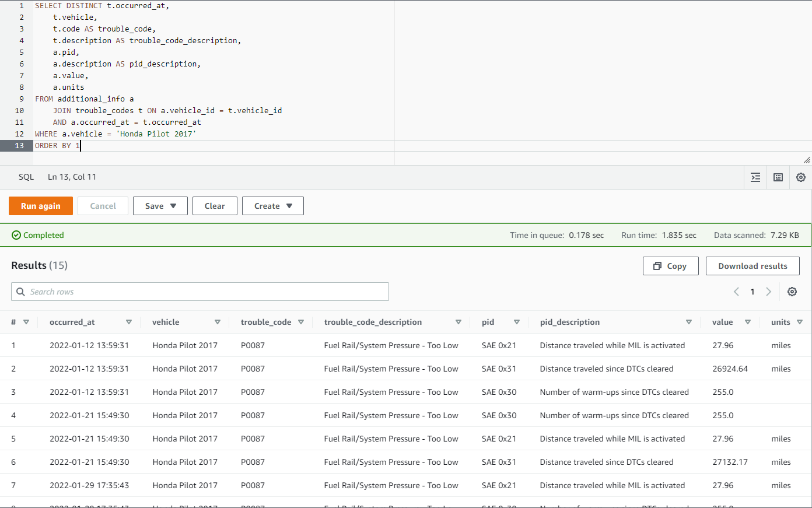Sort by value column arrow
Image resolution: width=812 pixels, height=508 pixels.
748,322
